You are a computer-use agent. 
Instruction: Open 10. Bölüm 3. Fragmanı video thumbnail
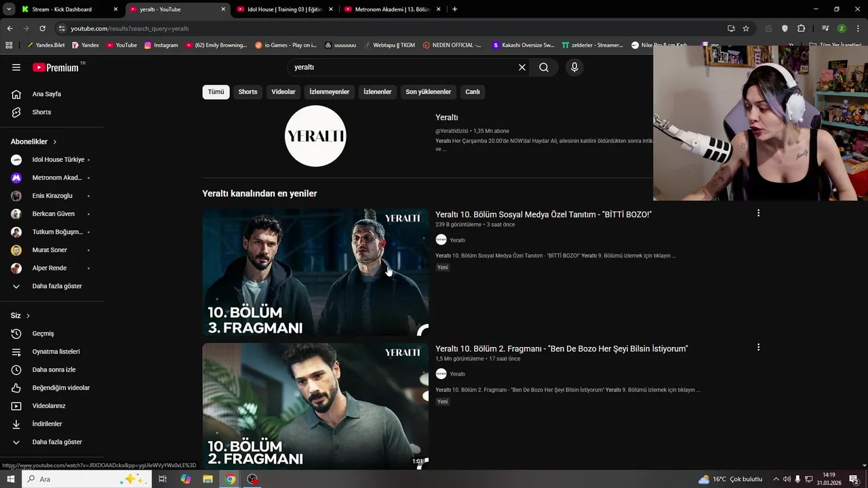click(315, 272)
